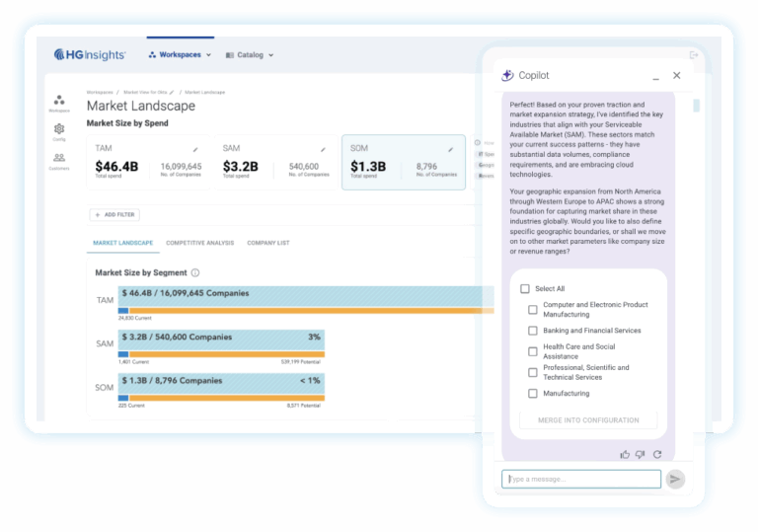The width and height of the screenshot is (758, 532).
Task: Expand the Workspaces dropdown chevron
Action: 209,55
